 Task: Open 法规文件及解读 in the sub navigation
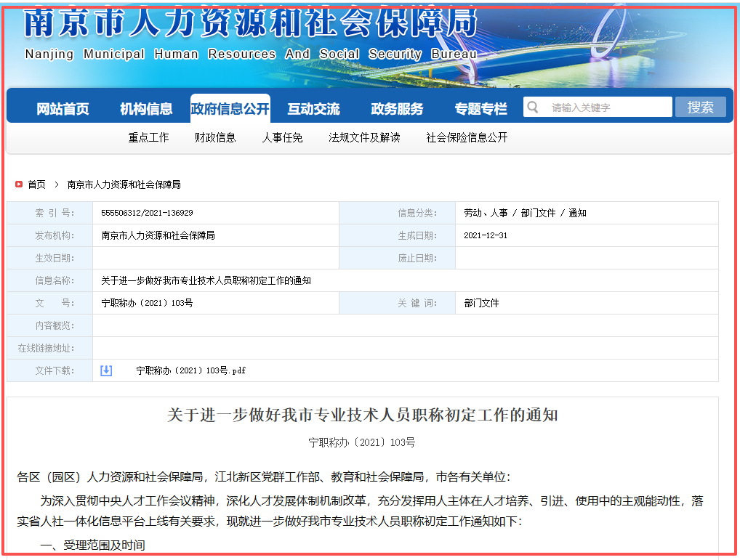pyautogui.click(x=364, y=137)
